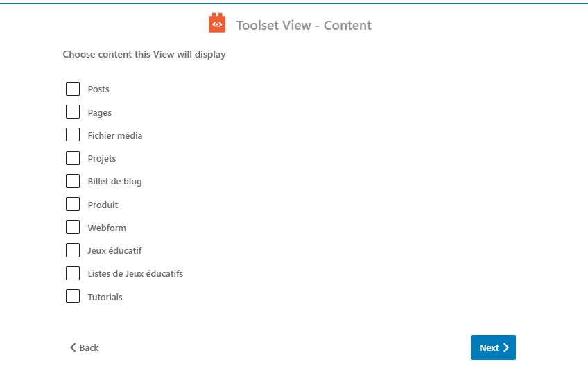Viewport: 588px width, 369px height.
Task: Tick the Listes de Jeux éducatifs checkbox
Action: [73, 273]
